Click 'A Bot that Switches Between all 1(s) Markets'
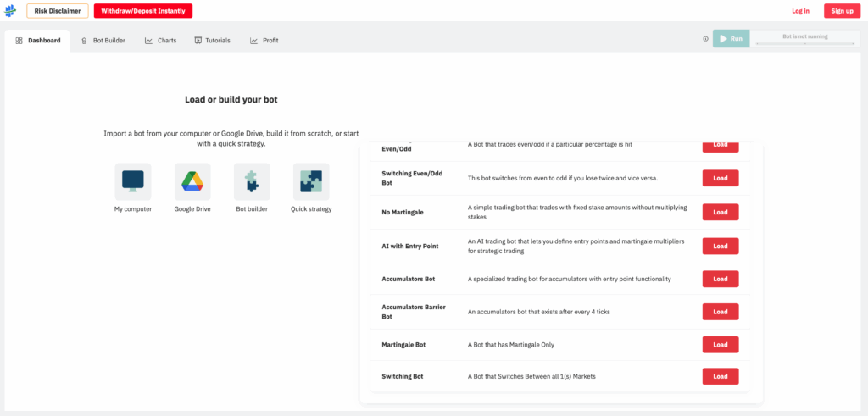Viewport: 868px width, 416px height. coord(531,377)
